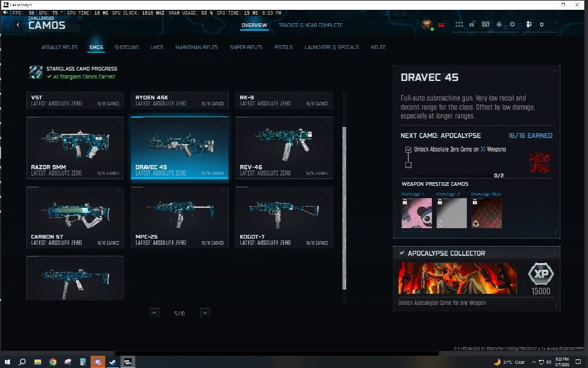Select the Prestige 1 pink camo swatch
This screenshot has height=368, width=588.
click(417, 213)
